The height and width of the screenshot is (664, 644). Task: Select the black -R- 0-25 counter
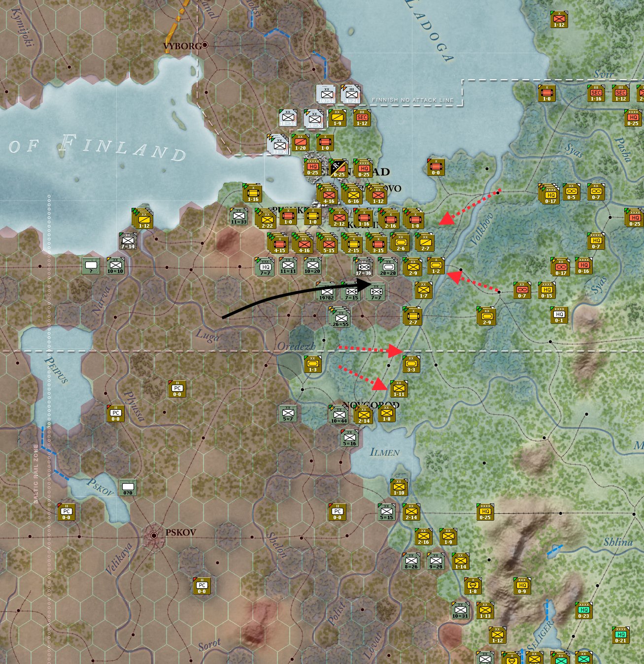click(x=339, y=168)
